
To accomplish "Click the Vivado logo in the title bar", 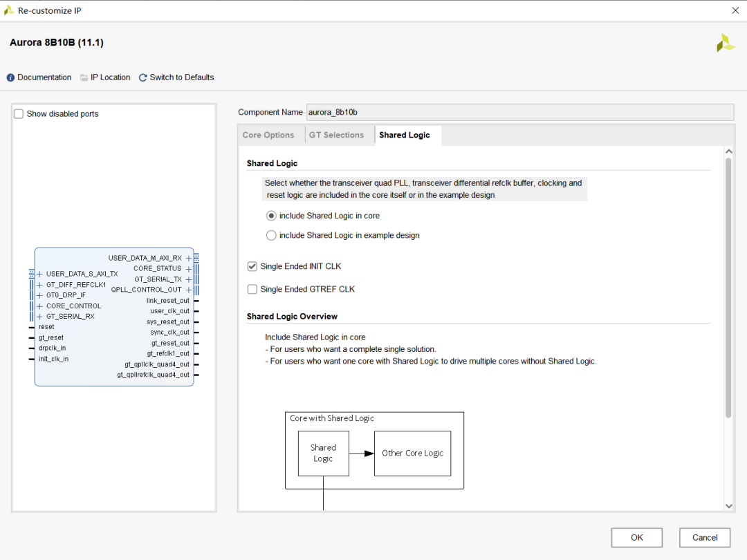I will [x=8, y=10].
